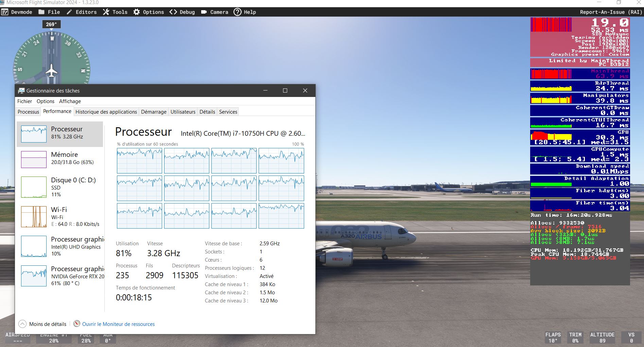This screenshot has height=347, width=644.
Task: Click the Help question mark icon
Action: click(238, 12)
